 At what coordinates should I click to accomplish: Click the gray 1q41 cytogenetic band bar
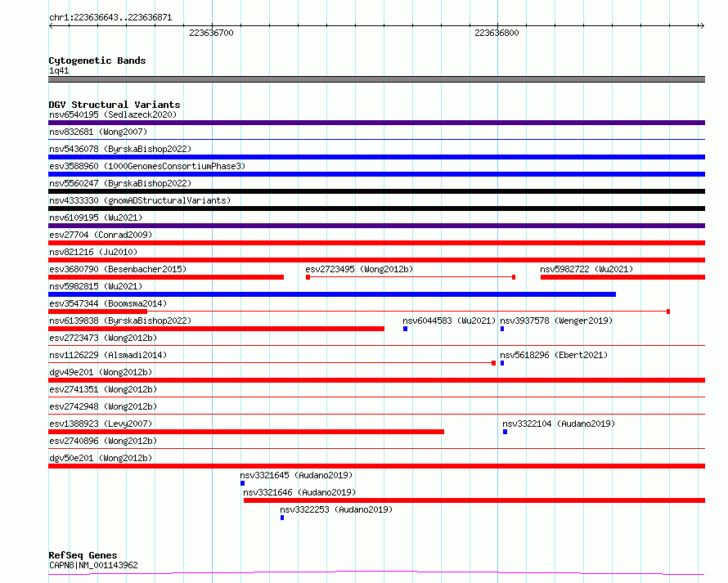click(376, 79)
